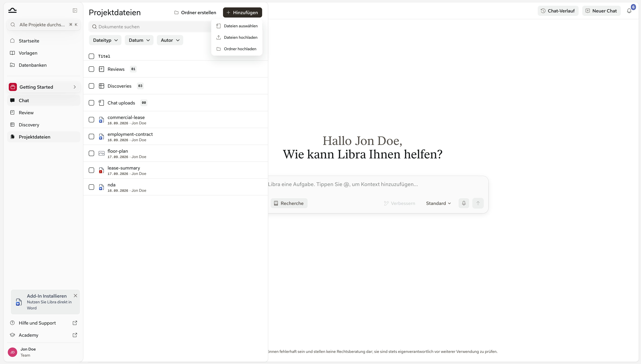Click the image icon of floor-plan
The image size is (641, 364).
(x=101, y=154)
